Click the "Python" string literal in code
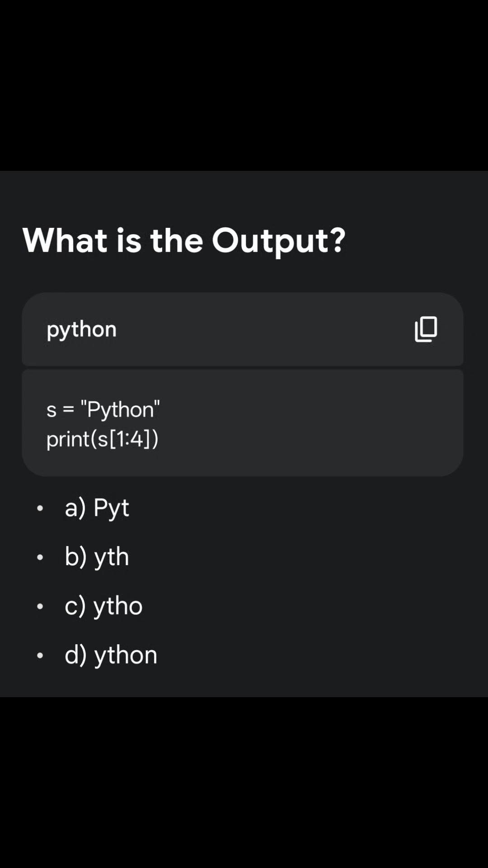The width and height of the screenshot is (488, 868). click(120, 410)
